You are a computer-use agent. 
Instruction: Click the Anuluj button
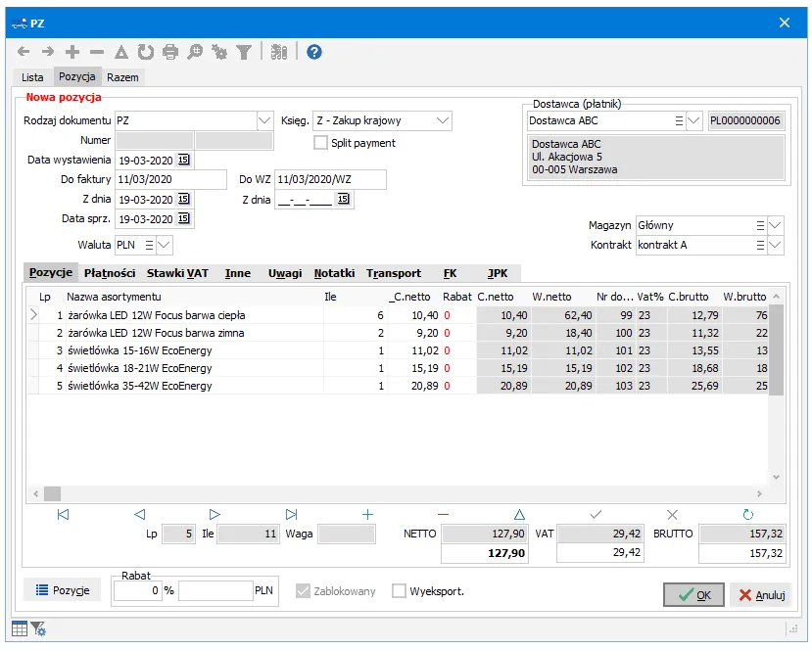click(x=761, y=594)
